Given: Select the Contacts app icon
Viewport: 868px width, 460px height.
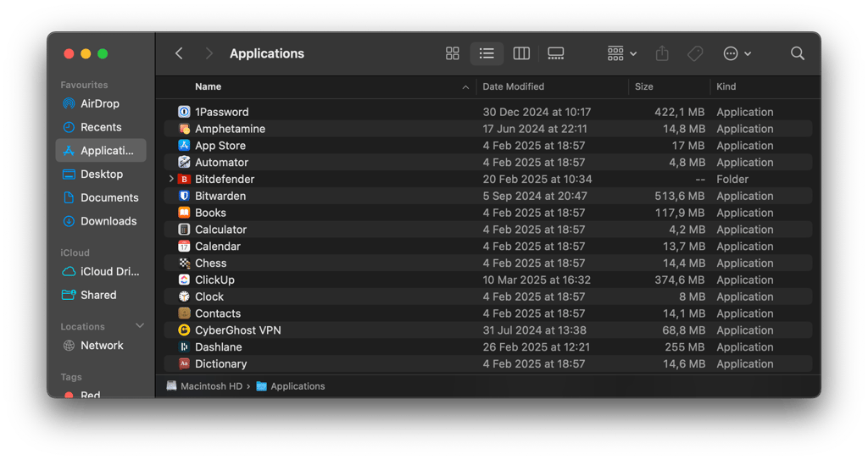Looking at the screenshot, I should tap(184, 313).
